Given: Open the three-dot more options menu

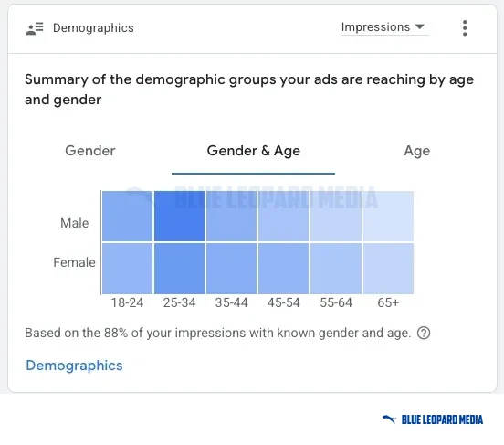Looking at the screenshot, I should [x=465, y=28].
